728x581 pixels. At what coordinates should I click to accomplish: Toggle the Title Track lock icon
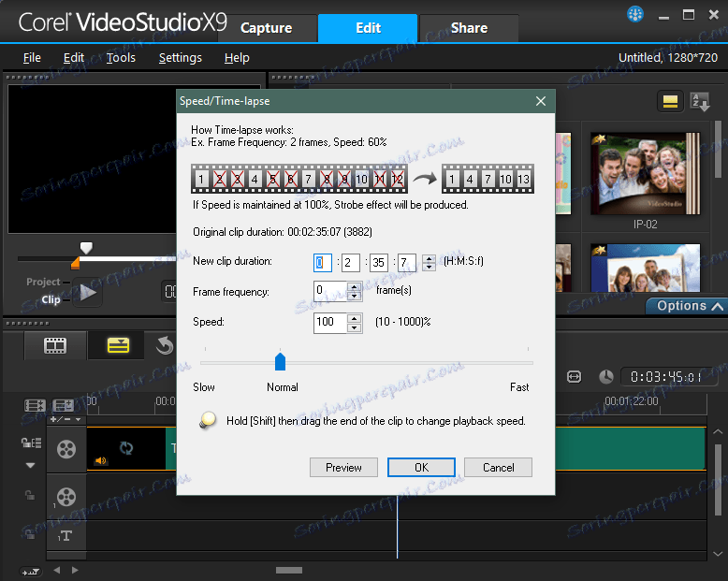click(x=30, y=535)
